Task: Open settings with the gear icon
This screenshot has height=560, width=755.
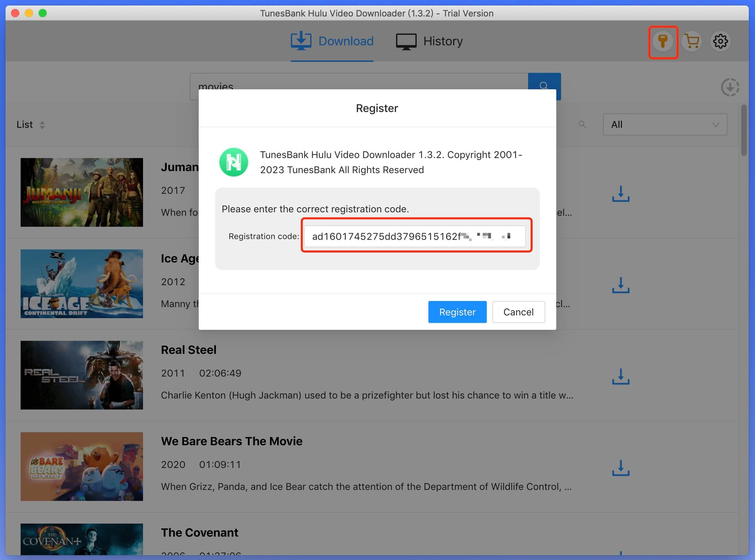Action: (x=720, y=42)
